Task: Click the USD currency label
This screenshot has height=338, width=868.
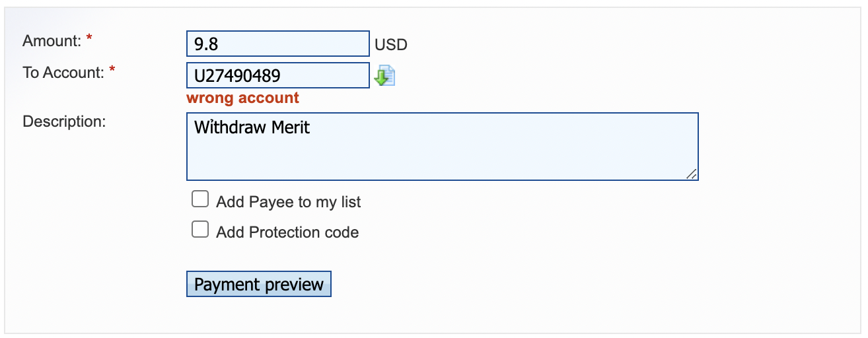Action: tap(391, 45)
